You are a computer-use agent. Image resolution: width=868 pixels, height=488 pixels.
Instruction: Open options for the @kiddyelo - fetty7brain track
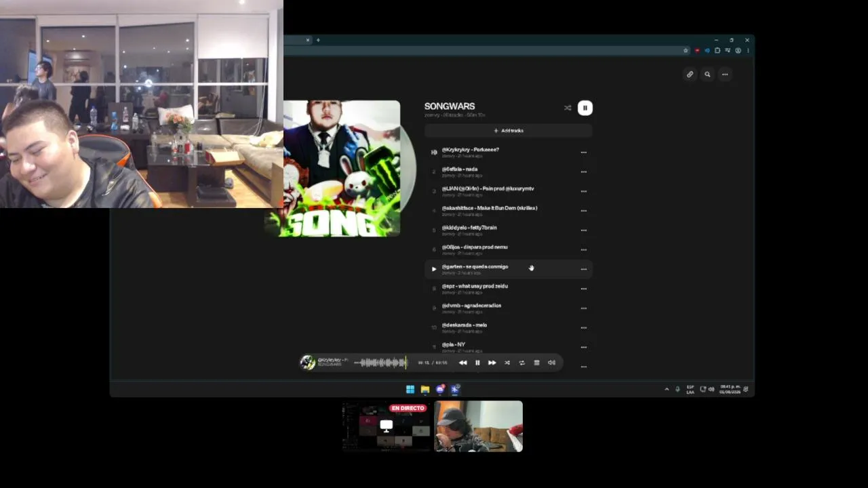click(583, 230)
